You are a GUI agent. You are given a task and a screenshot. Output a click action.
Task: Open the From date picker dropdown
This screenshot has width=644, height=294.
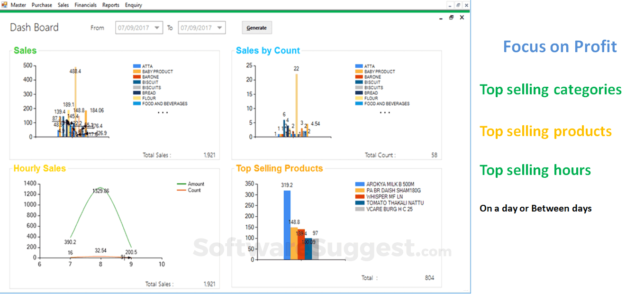[x=157, y=28]
